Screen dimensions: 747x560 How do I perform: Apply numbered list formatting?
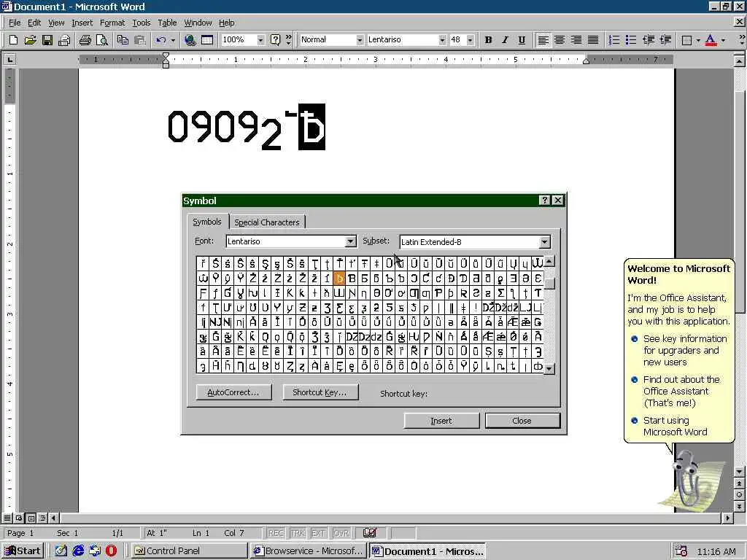(x=614, y=40)
